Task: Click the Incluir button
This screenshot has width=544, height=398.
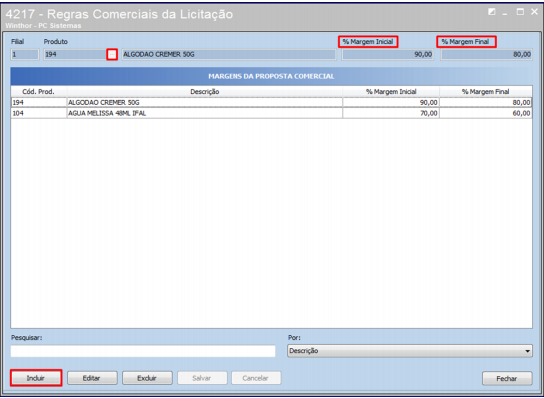Action: tap(36, 378)
